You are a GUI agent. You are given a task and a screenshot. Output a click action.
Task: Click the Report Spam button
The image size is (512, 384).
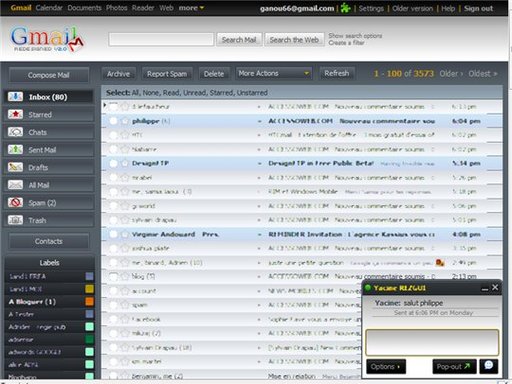[167, 74]
